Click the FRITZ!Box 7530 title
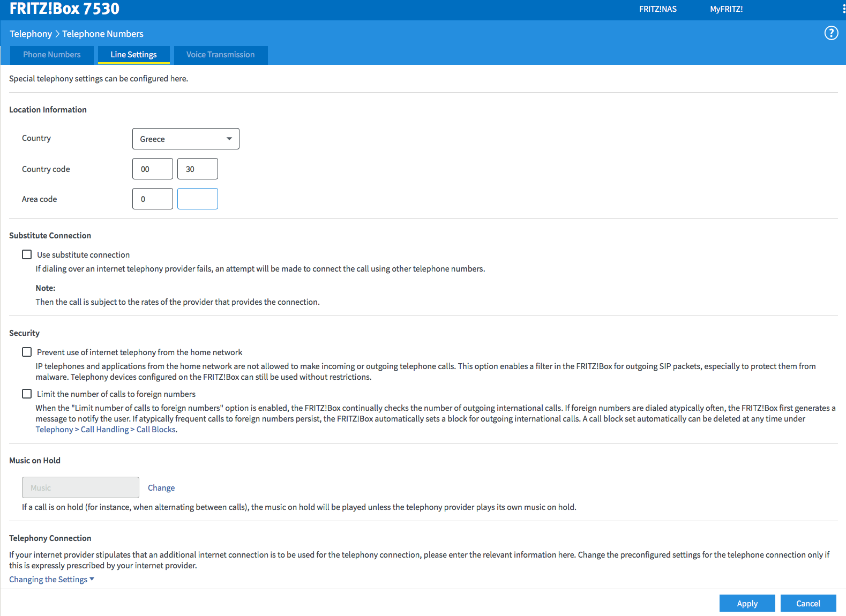The height and width of the screenshot is (616, 846). 64,9
